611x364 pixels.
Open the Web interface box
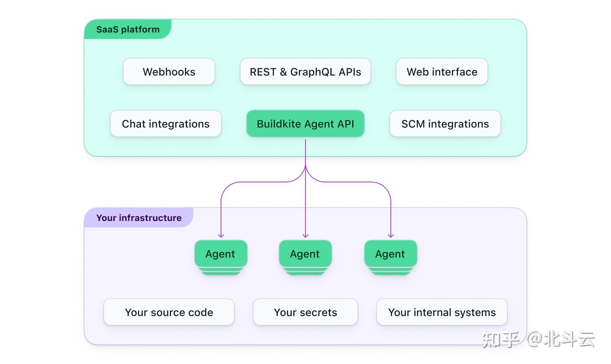click(442, 71)
